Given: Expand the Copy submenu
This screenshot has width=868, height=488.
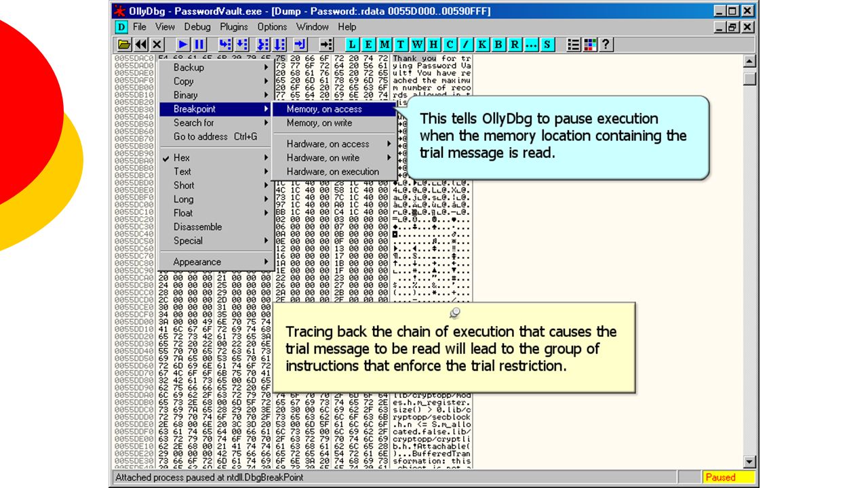Looking at the screenshot, I should pyautogui.click(x=216, y=81).
